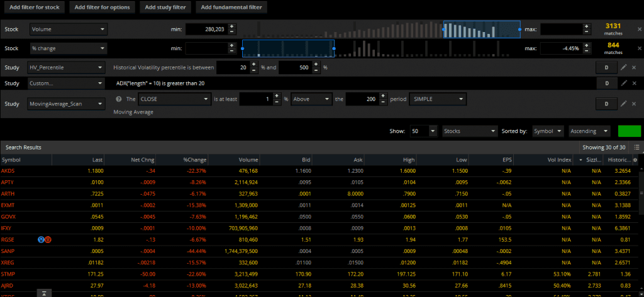Open the Ascending sort order dropdown
The height and width of the screenshot is (297, 644).
(x=589, y=131)
